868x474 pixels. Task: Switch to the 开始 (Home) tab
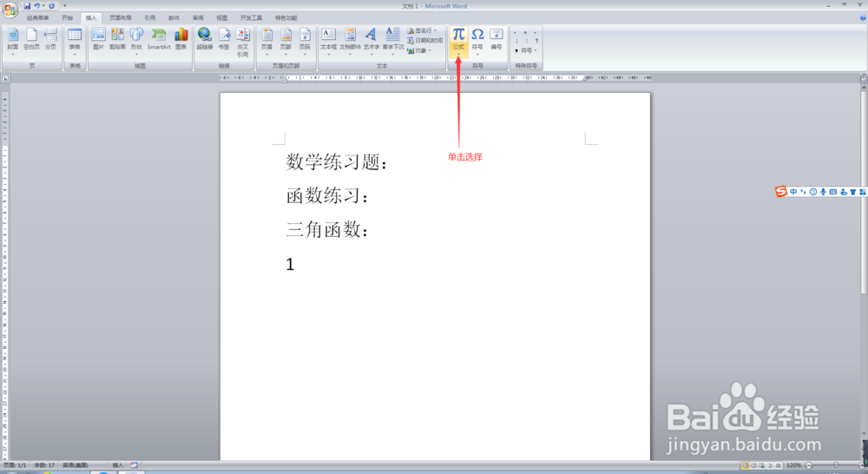point(67,17)
